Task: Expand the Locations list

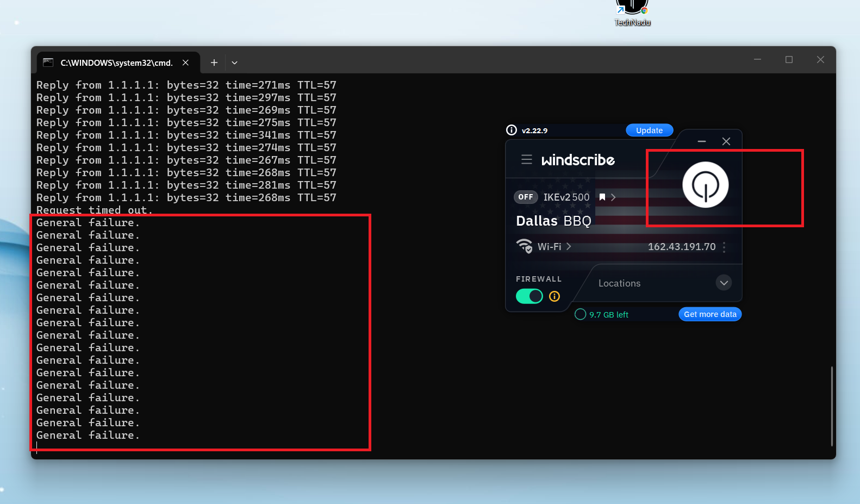Action: pos(724,283)
